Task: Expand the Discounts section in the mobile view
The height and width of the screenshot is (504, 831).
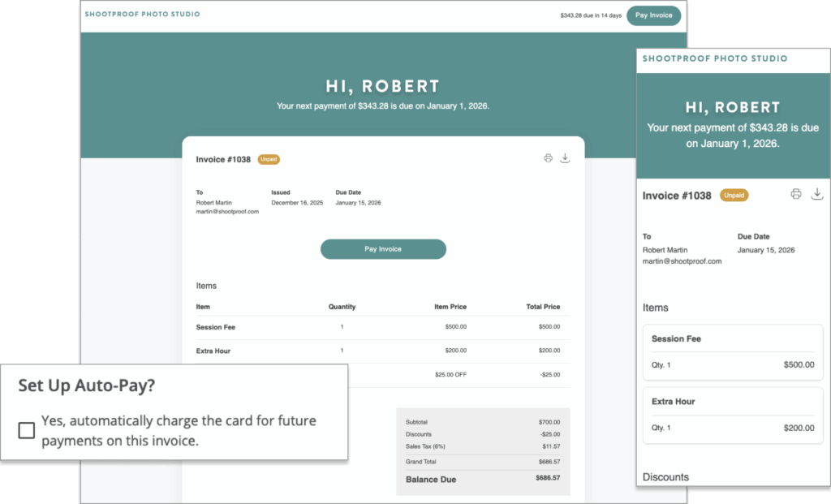Action: [665, 477]
